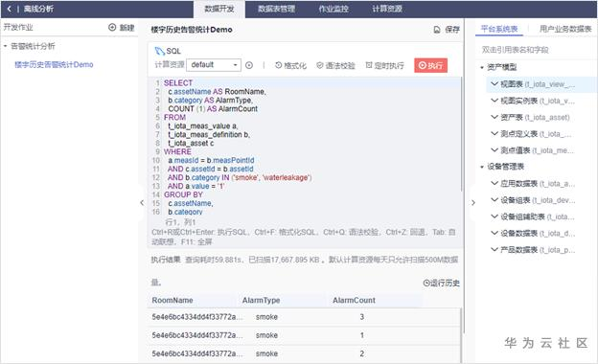Viewport: 598px width, 364px height.
Task: Click the AlarmCount cell showing 2
Action: (362, 353)
